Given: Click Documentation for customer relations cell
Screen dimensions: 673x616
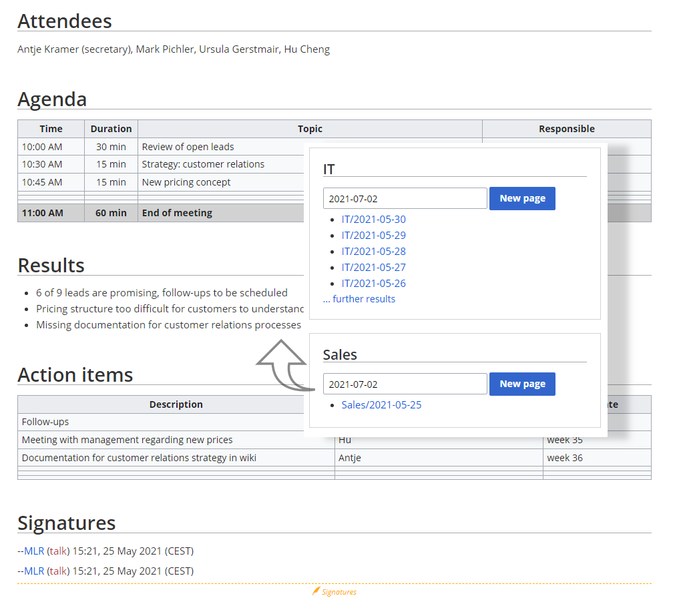Looking at the screenshot, I should coord(176,458).
